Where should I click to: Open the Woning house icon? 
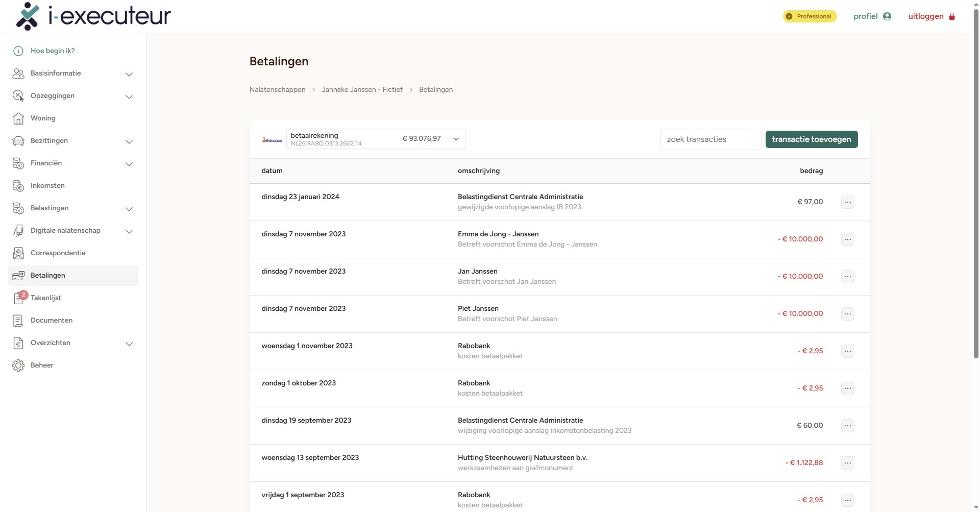coord(18,118)
